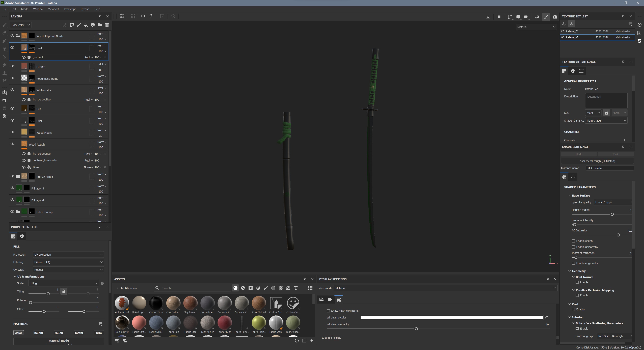Toggle symmetry icon in the top viewport toolbar
The height and width of the screenshot is (350, 644).
(x=143, y=16)
